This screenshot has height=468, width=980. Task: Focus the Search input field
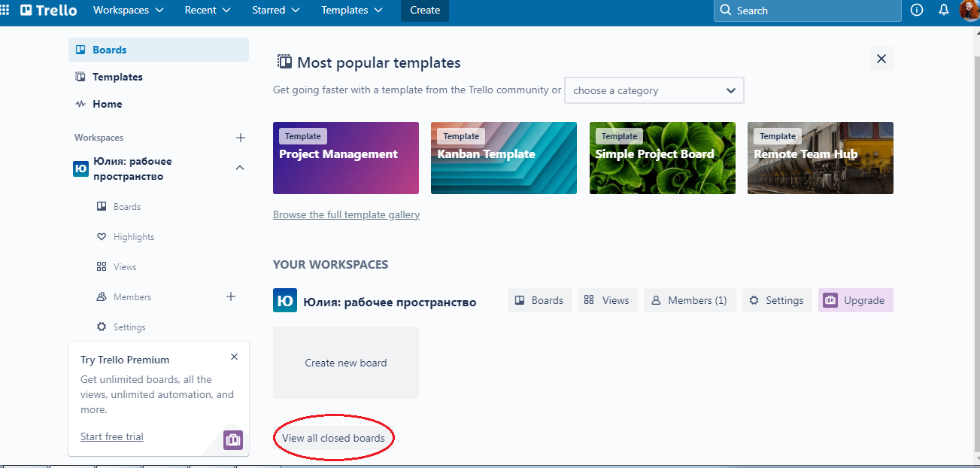click(808, 11)
